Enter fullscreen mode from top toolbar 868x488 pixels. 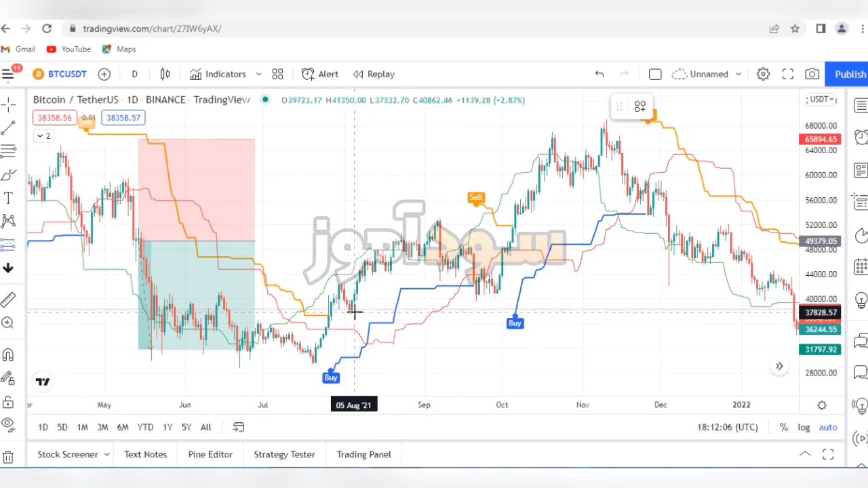pyautogui.click(x=787, y=74)
